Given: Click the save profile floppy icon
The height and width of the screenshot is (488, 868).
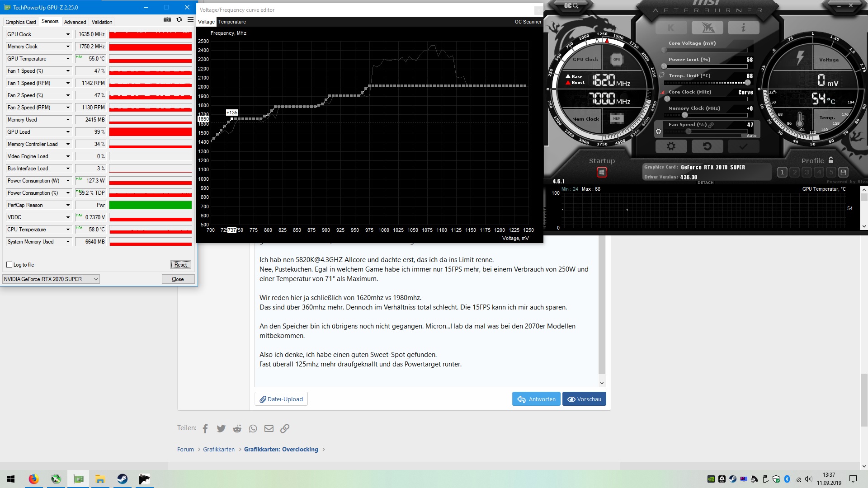Looking at the screenshot, I should coord(843,172).
